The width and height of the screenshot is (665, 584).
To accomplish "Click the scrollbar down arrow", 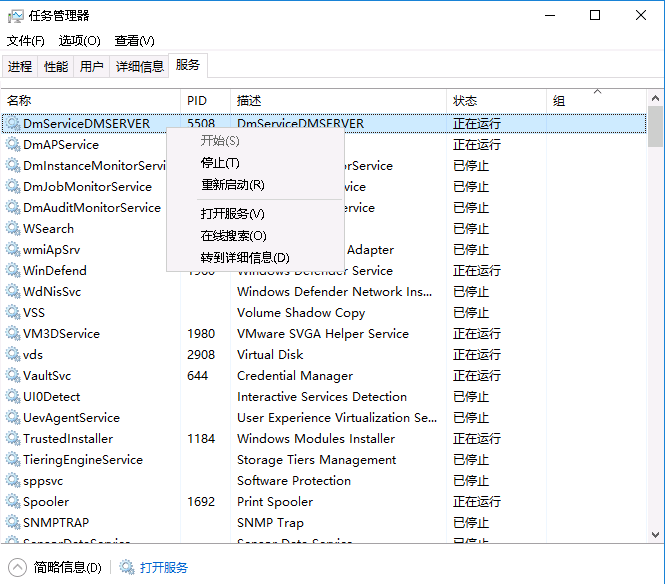I will 655,535.
